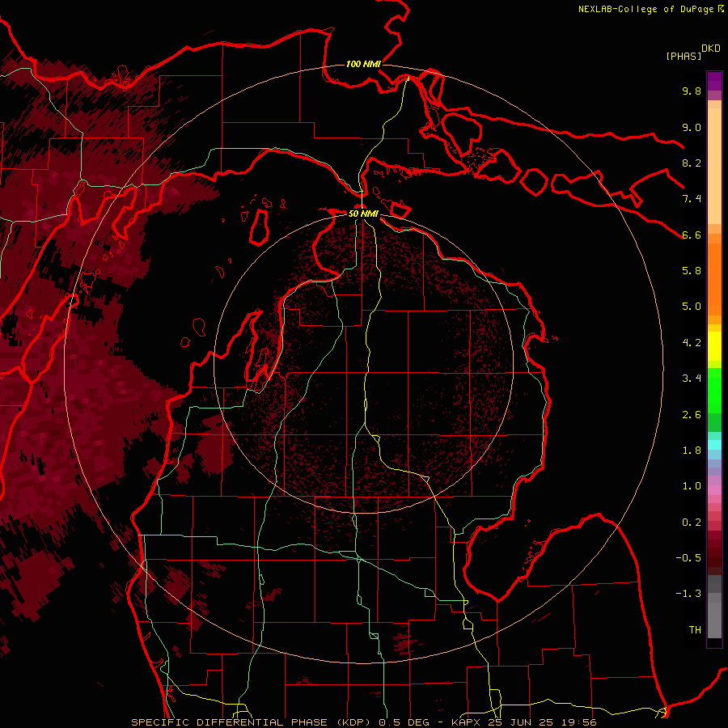
Task: Click the 50 NMI range ring label
Action: click(x=363, y=214)
